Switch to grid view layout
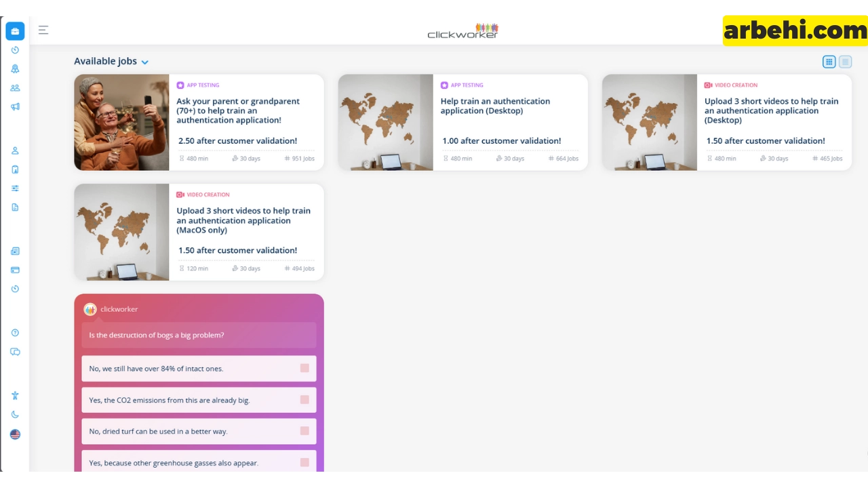Viewport: 868px width, 488px height. coord(829,62)
